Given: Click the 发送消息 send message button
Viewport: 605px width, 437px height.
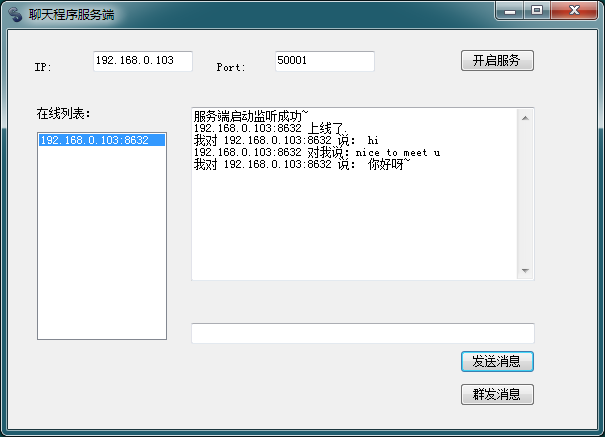Looking at the screenshot, I should tap(497, 361).
